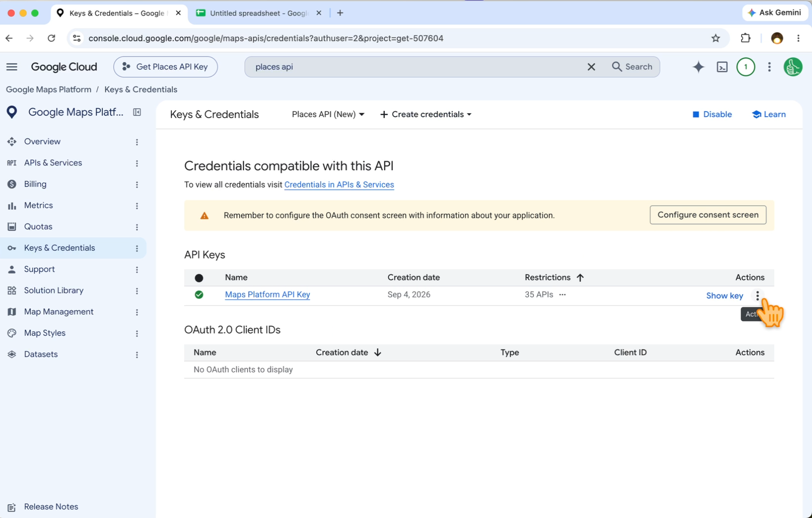Open Overview item options menu
This screenshot has height=518, width=812.
click(x=137, y=142)
